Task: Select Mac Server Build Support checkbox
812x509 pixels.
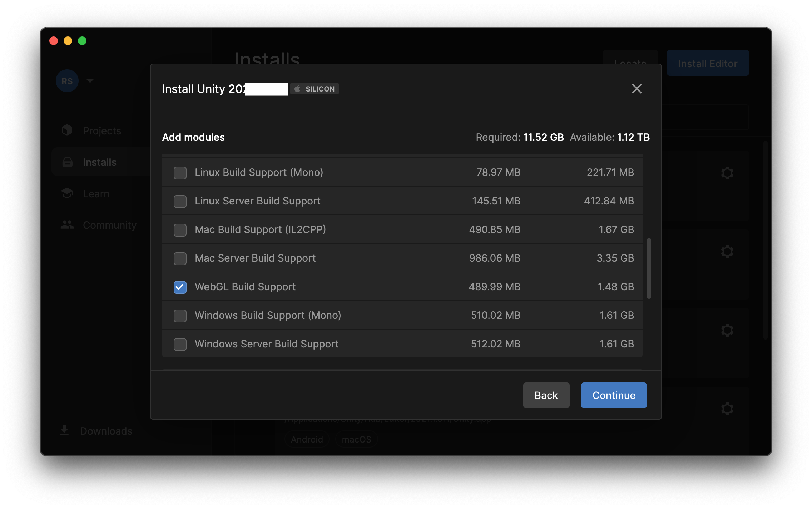Action: click(180, 258)
